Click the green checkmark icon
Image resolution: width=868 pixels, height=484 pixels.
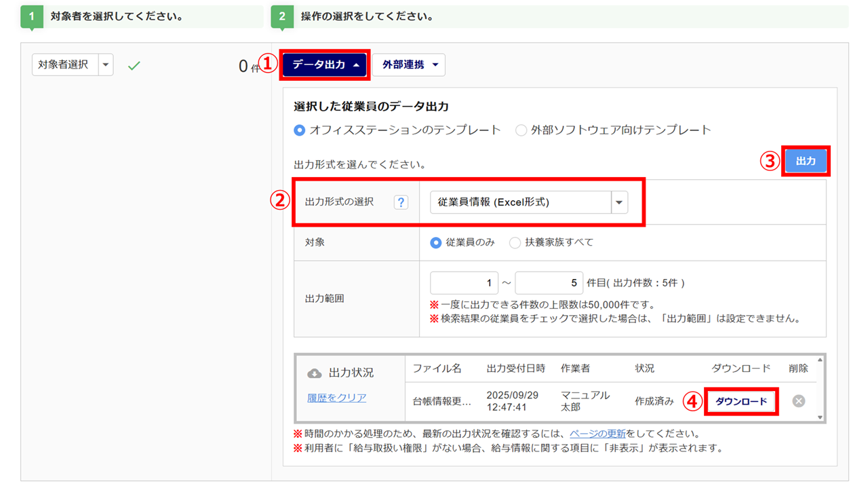coord(134,66)
